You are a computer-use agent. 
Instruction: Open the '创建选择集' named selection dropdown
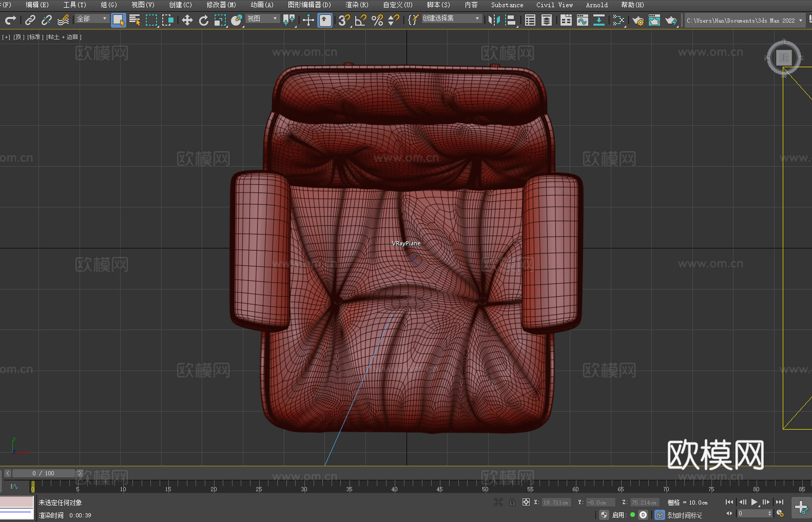click(452, 18)
